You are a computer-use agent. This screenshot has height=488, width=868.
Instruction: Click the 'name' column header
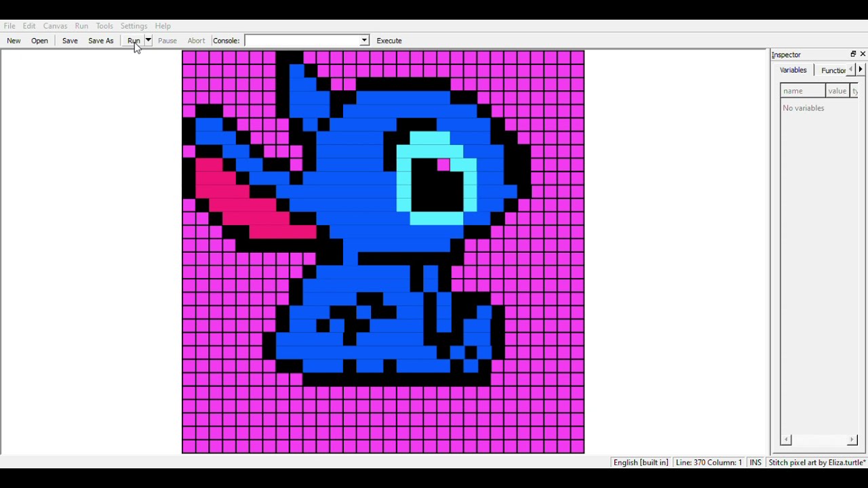803,91
